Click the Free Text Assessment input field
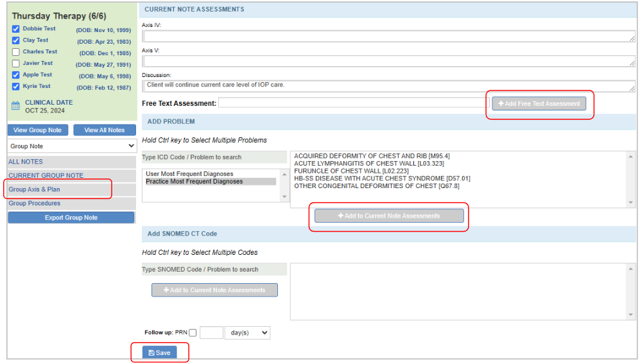Viewport: 640px width, 364px height. (x=353, y=103)
